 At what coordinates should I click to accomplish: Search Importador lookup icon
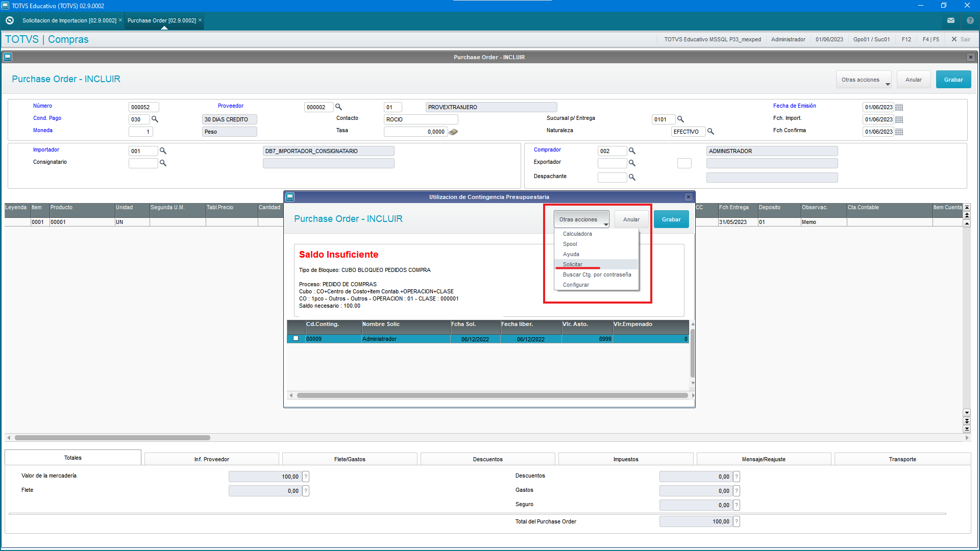163,151
